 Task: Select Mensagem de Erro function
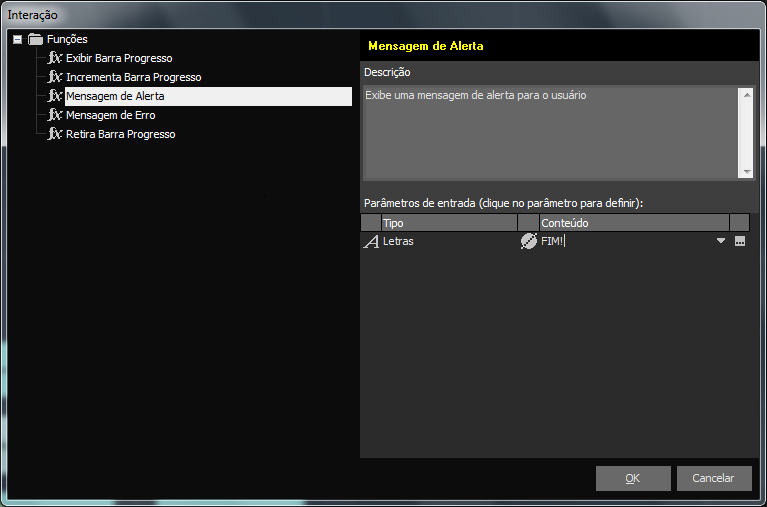click(x=110, y=115)
